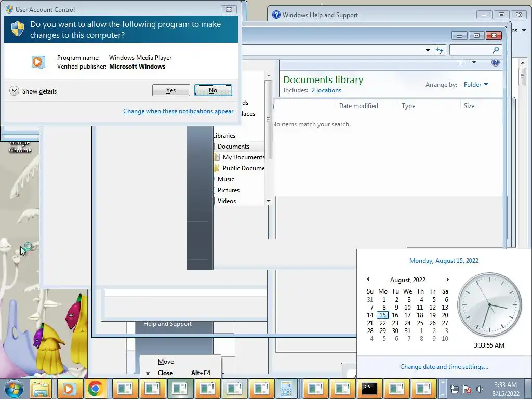
Task: Click the volume speaker tray icon
Action: point(480,389)
